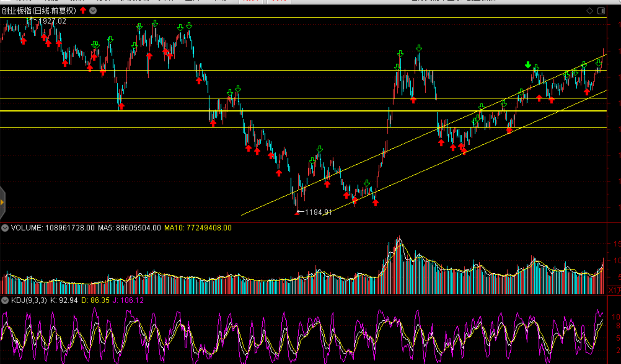621x364 pixels.
Task: Expand the VOLUME indicator dropdown
Action: pyautogui.click(x=5, y=228)
